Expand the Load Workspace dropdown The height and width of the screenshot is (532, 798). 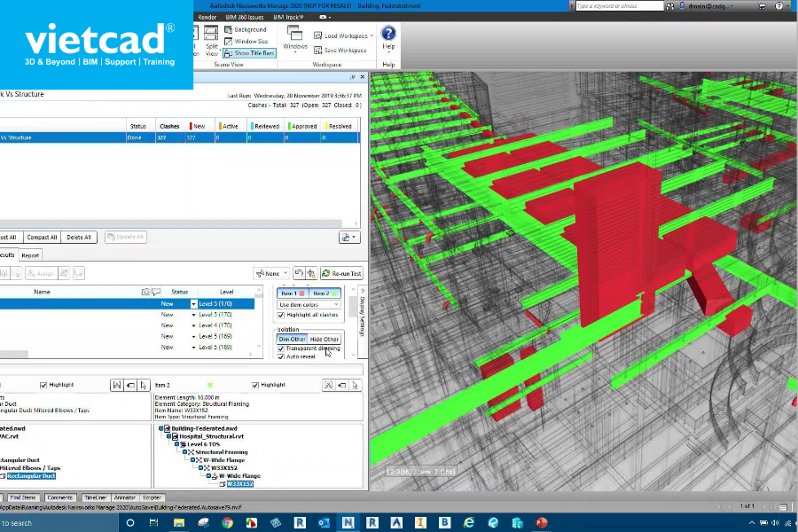click(x=372, y=36)
